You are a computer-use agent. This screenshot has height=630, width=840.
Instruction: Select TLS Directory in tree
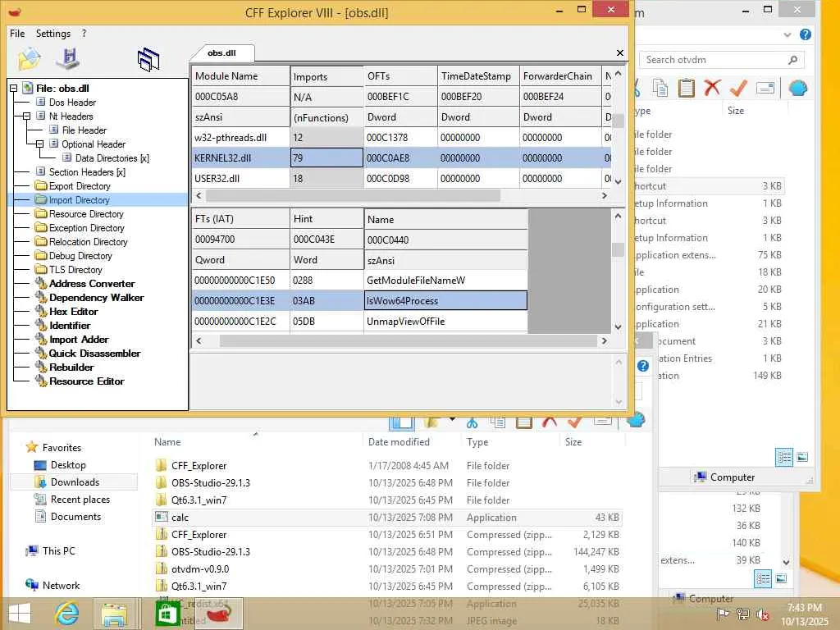[x=75, y=269]
